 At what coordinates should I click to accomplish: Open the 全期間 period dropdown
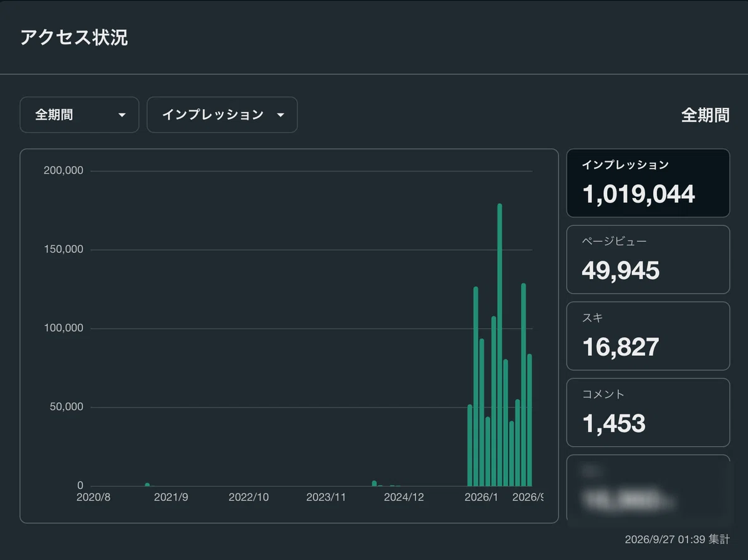79,115
